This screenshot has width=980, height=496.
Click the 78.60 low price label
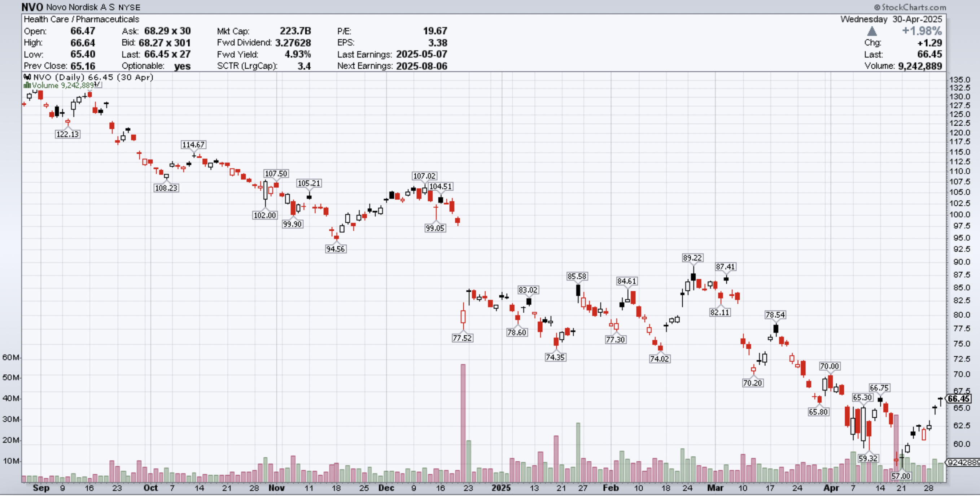coord(517,332)
